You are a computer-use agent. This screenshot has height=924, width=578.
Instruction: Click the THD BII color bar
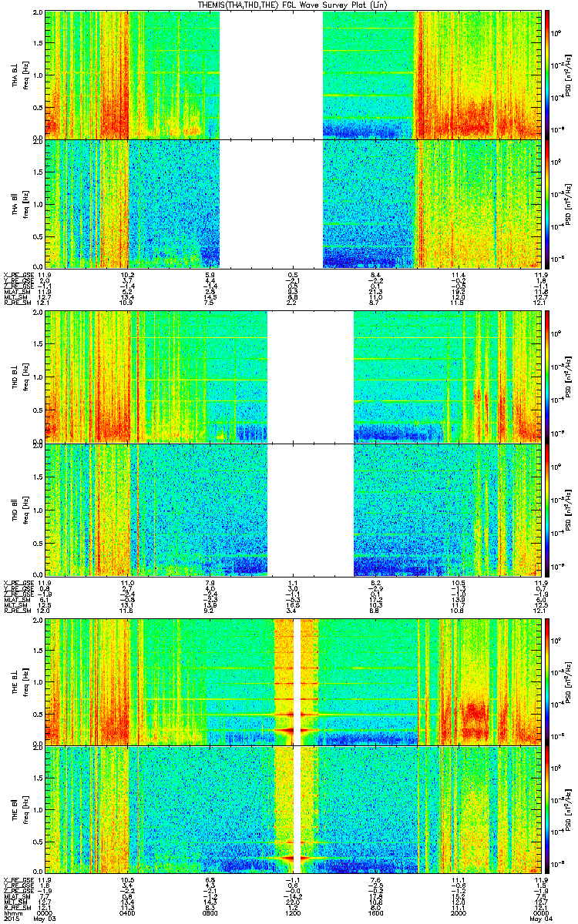point(547,508)
